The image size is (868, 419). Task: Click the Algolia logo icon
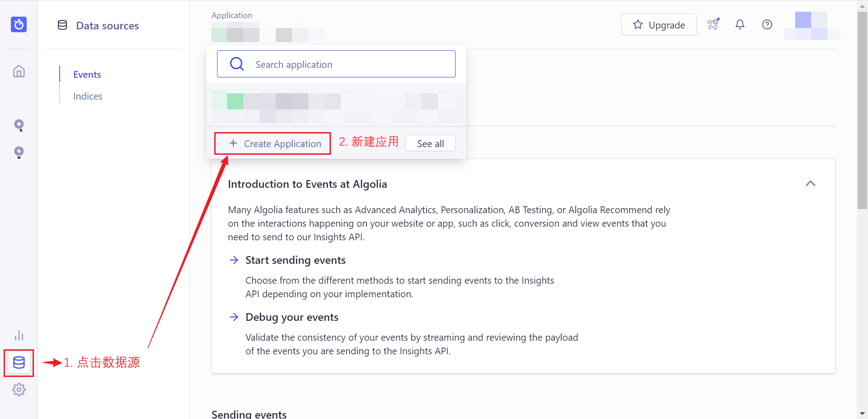click(x=19, y=24)
